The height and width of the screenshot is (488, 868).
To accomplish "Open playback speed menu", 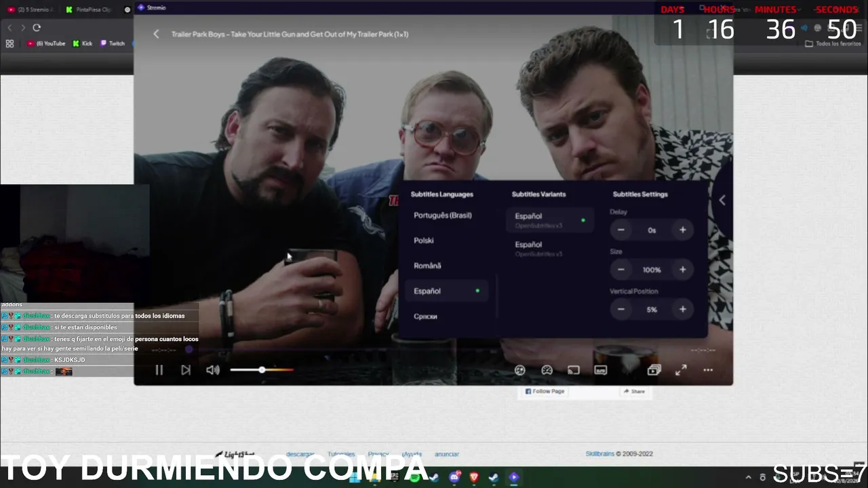I will (547, 370).
